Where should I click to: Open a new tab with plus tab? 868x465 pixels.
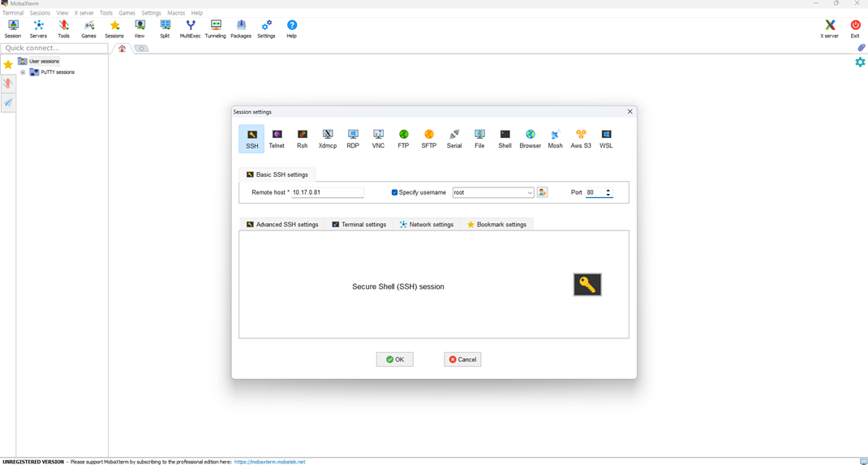[x=142, y=49]
